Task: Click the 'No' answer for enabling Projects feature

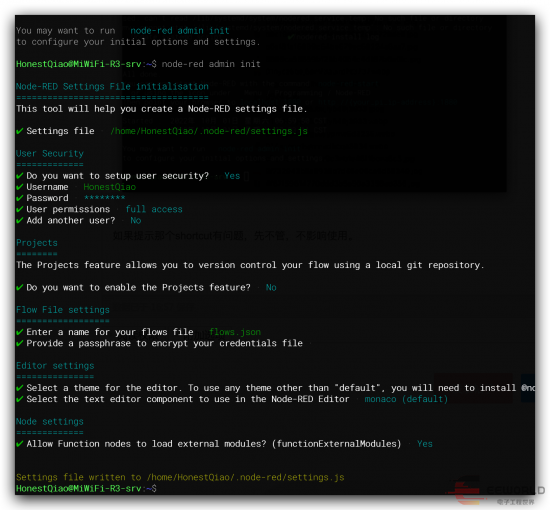Action: 271,288
